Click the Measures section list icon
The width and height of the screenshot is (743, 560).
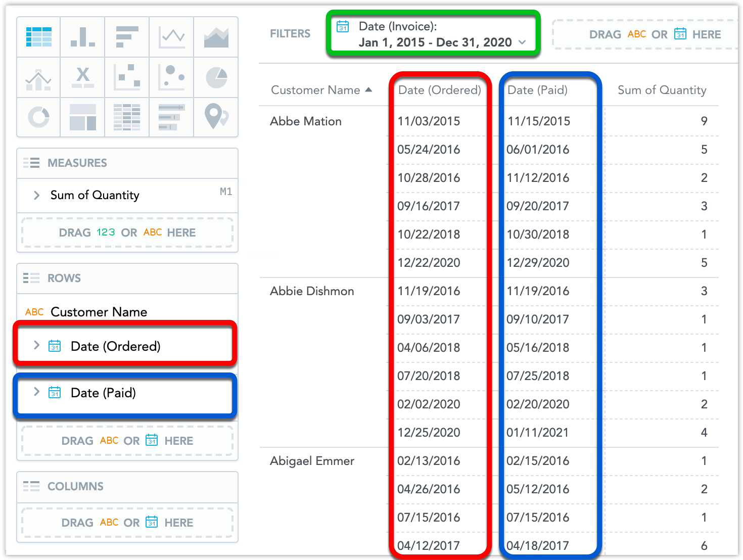tap(31, 163)
